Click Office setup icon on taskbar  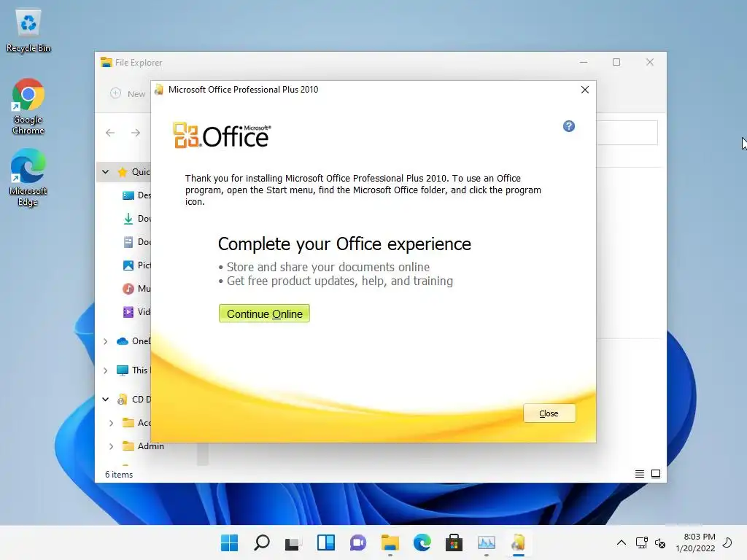519,542
